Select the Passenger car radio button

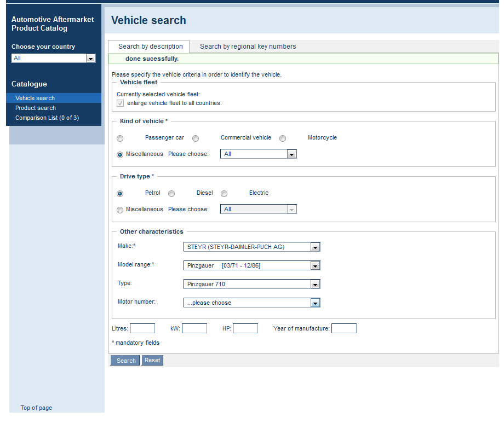tap(120, 138)
